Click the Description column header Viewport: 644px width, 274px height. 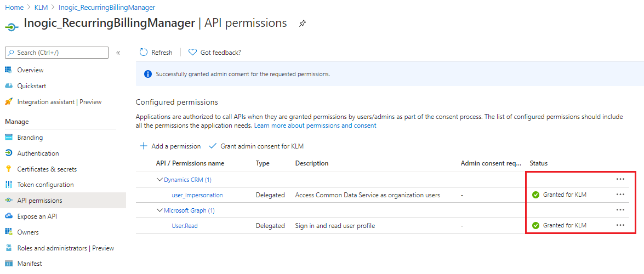coord(312,163)
